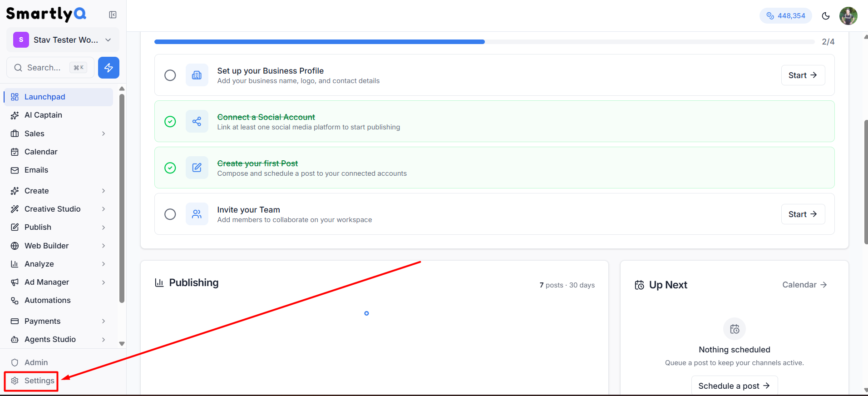The height and width of the screenshot is (396, 868).
Task: Click Connect a Social Account title
Action: click(266, 117)
